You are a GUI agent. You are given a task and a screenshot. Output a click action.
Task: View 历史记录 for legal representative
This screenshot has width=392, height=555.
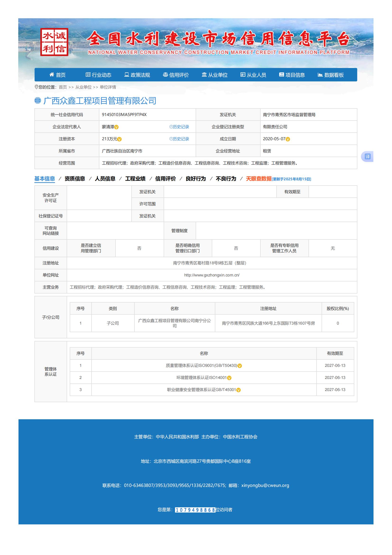click(x=179, y=127)
